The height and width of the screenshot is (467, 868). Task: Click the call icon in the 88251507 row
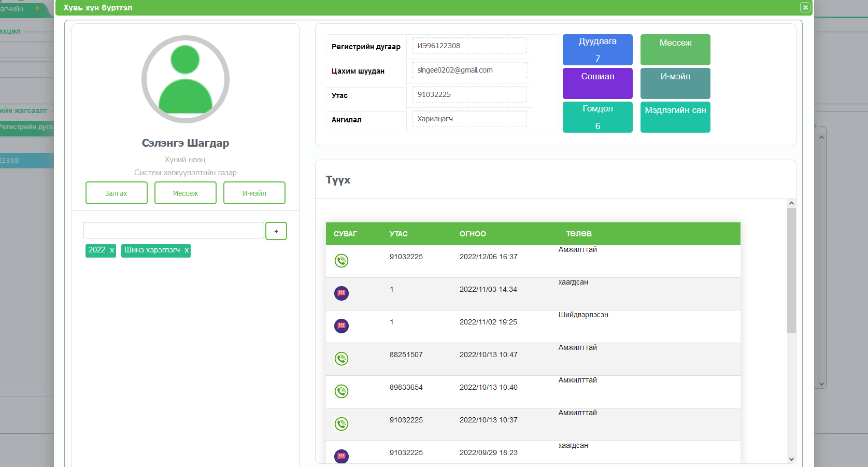(x=341, y=359)
